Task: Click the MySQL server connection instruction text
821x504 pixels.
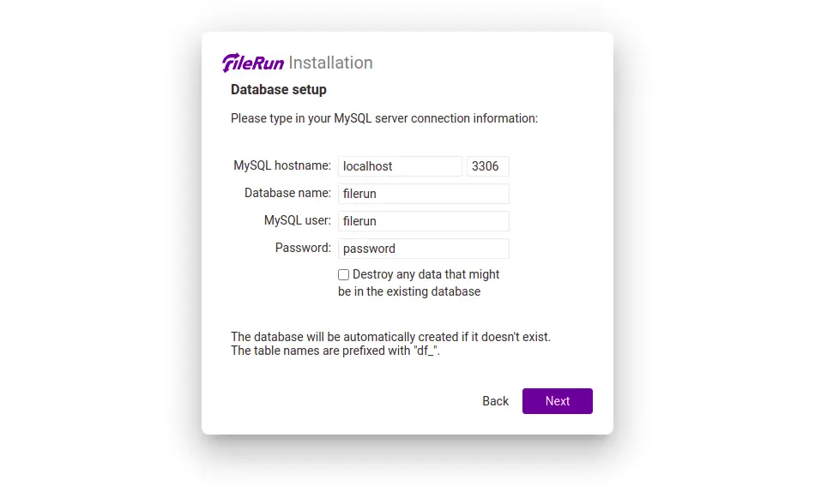Action: (x=384, y=118)
